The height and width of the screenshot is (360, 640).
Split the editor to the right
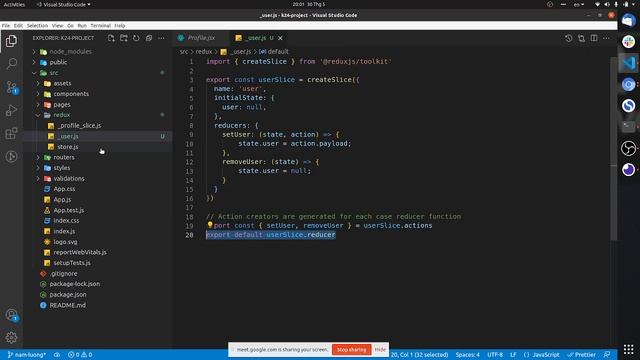594,38
